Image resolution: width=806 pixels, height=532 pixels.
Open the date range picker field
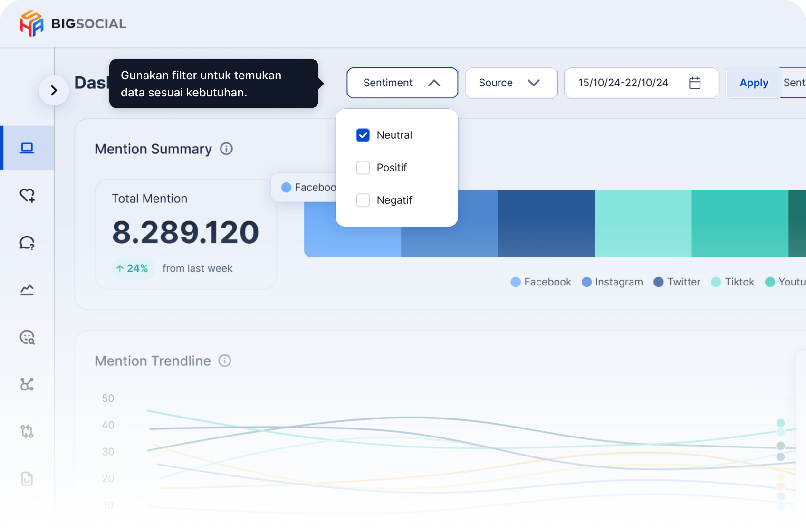(x=641, y=83)
